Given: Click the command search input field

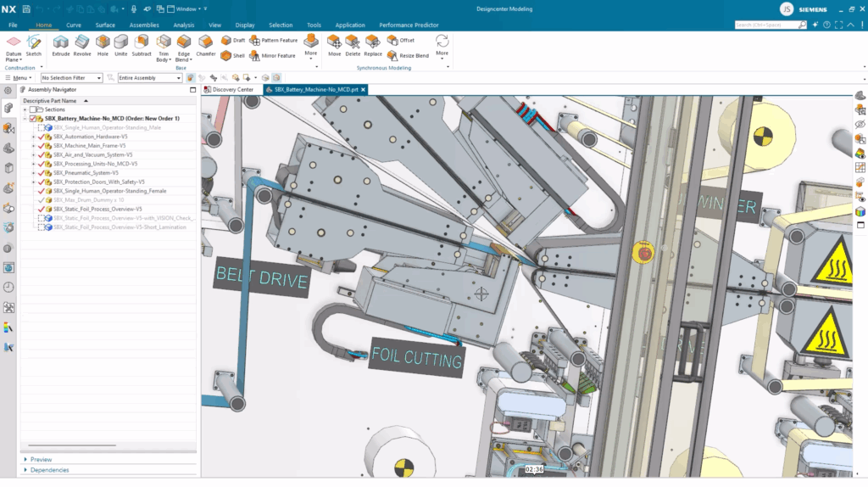Looking at the screenshot, I should [766, 25].
